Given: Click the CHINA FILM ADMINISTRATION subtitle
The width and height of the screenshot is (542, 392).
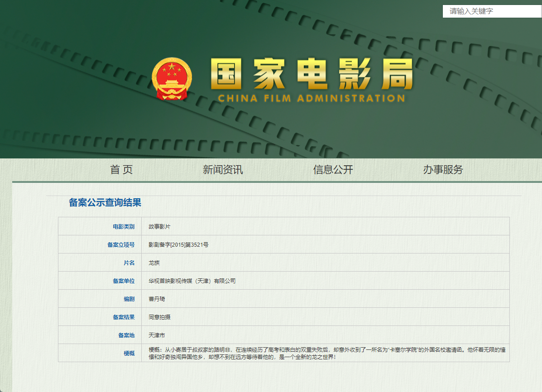Looking at the screenshot, I should 312,98.
